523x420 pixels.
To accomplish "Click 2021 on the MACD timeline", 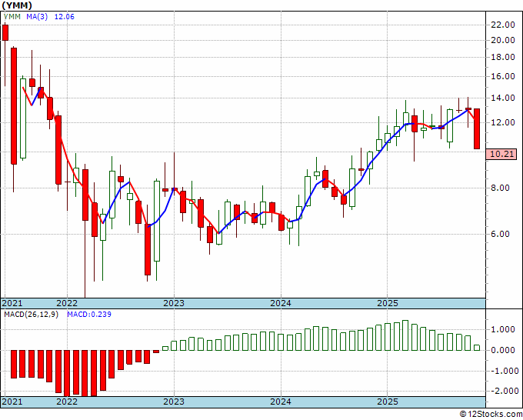I will pyautogui.click(x=12, y=402).
